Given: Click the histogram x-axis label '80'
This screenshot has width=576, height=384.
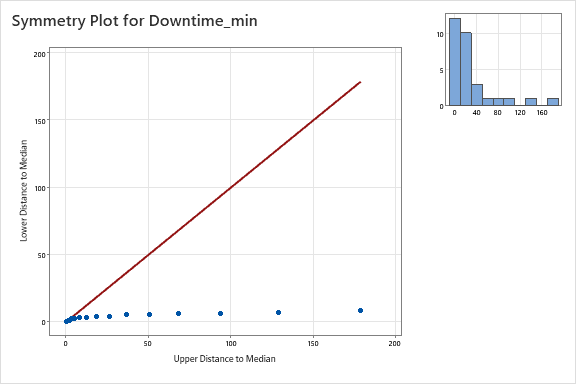Looking at the screenshot, I should [x=497, y=112].
